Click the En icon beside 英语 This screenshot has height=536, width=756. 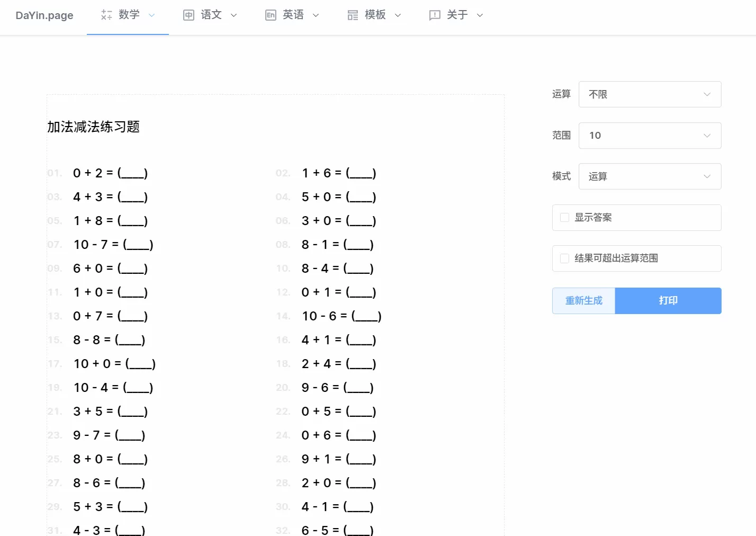pyautogui.click(x=271, y=15)
